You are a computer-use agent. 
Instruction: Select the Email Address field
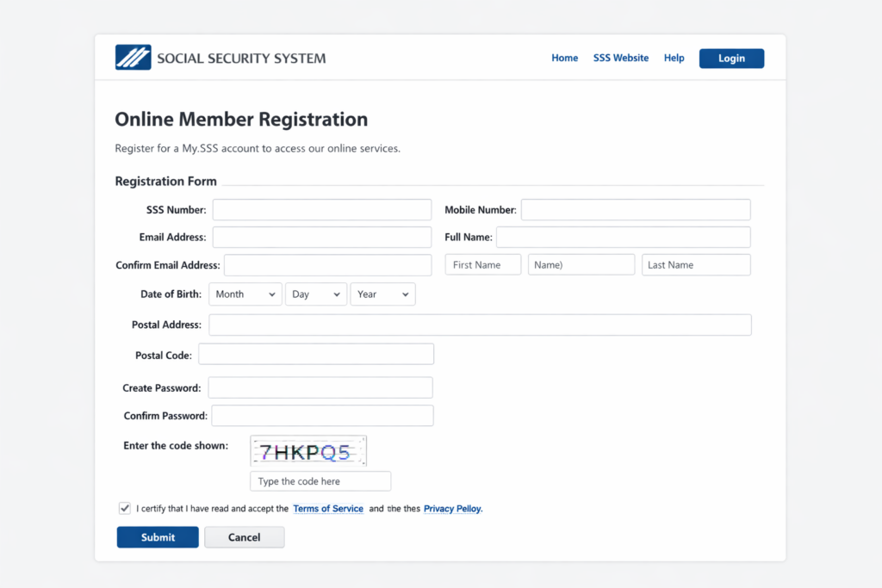pyautogui.click(x=321, y=237)
